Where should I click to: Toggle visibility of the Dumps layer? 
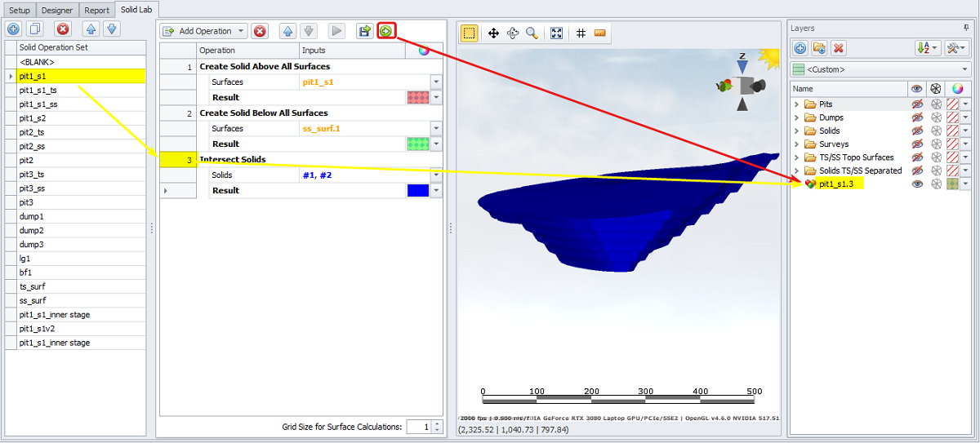pos(917,117)
